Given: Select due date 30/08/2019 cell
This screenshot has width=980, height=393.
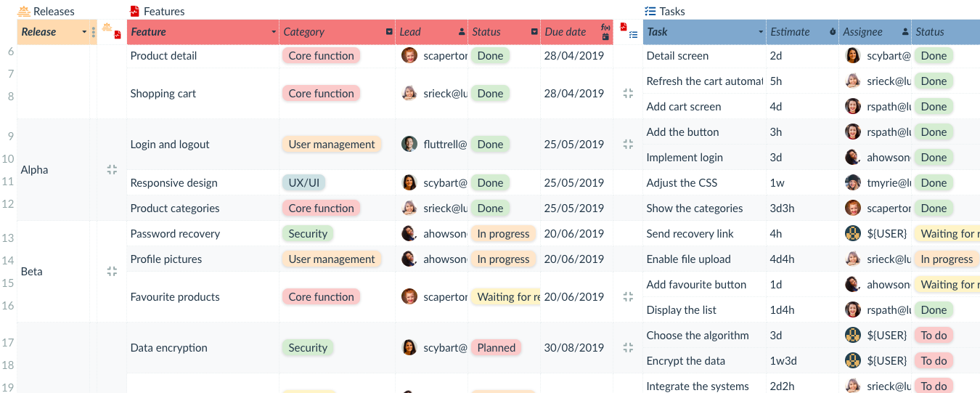Looking at the screenshot, I should tap(577, 347).
